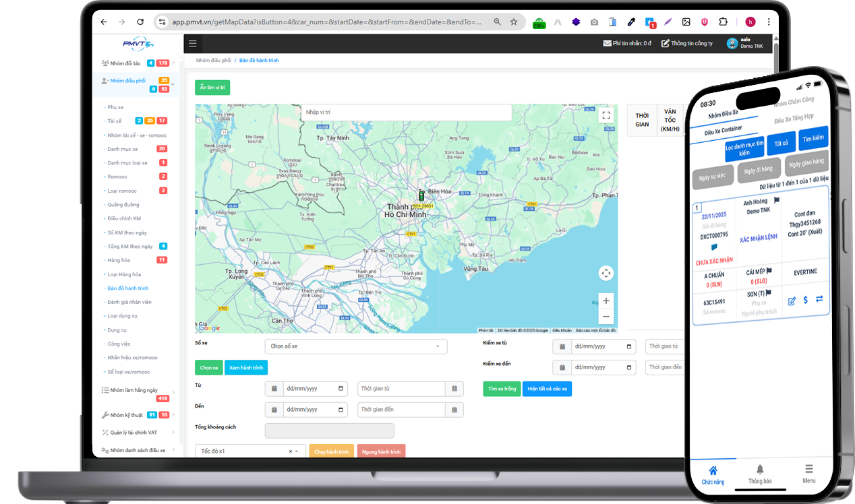
Task: Select Bản đồ hành trình sidebar item
Action: tap(128, 288)
